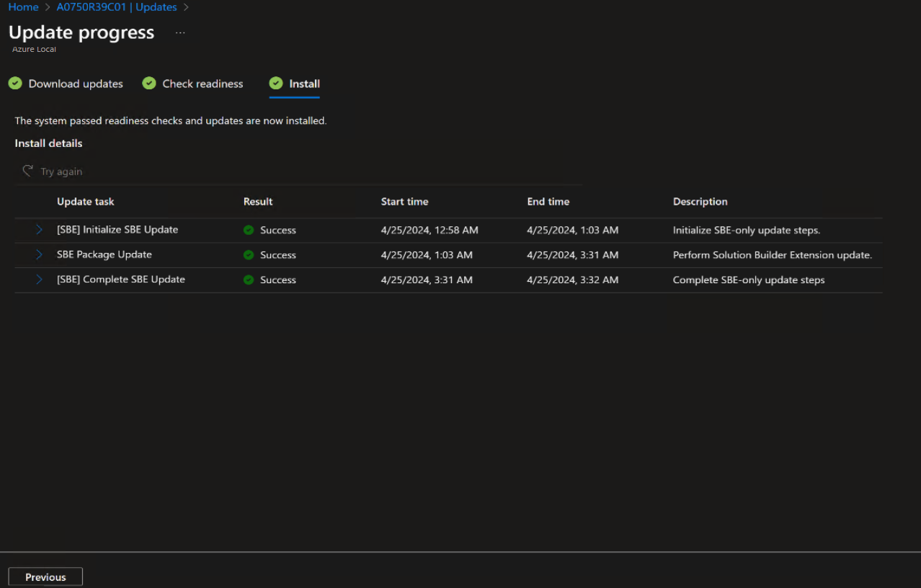Screen dimensions: 921x588
Task: Click the Try again refresh icon
Action: [28, 171]
